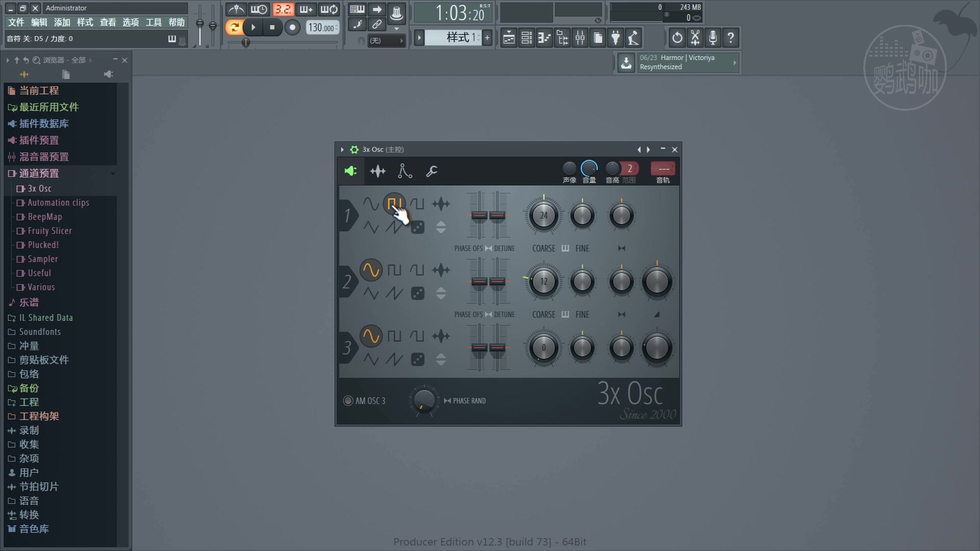The image size is (980, 551).
Task: Click the next-preset arrow in the plugin title bar
Action: [x=648, y=149]
